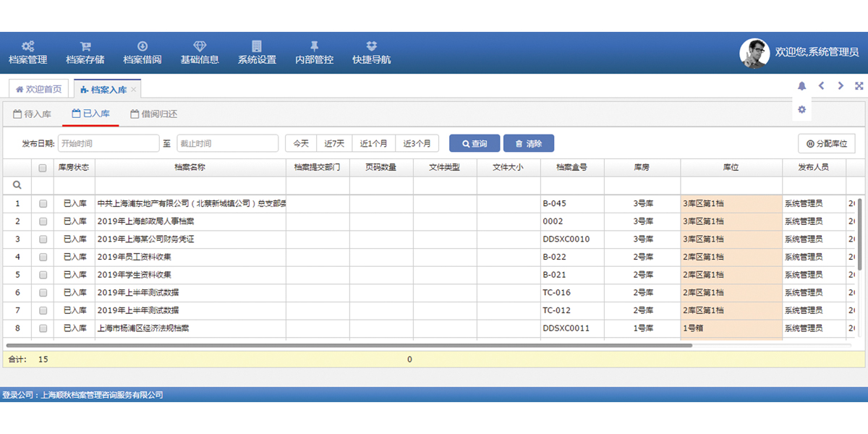The width and height of the screenshot is (868, 434).
Task: Switch to the 待入库 tab
Action: pyautogui.click(x=32, y=114)
